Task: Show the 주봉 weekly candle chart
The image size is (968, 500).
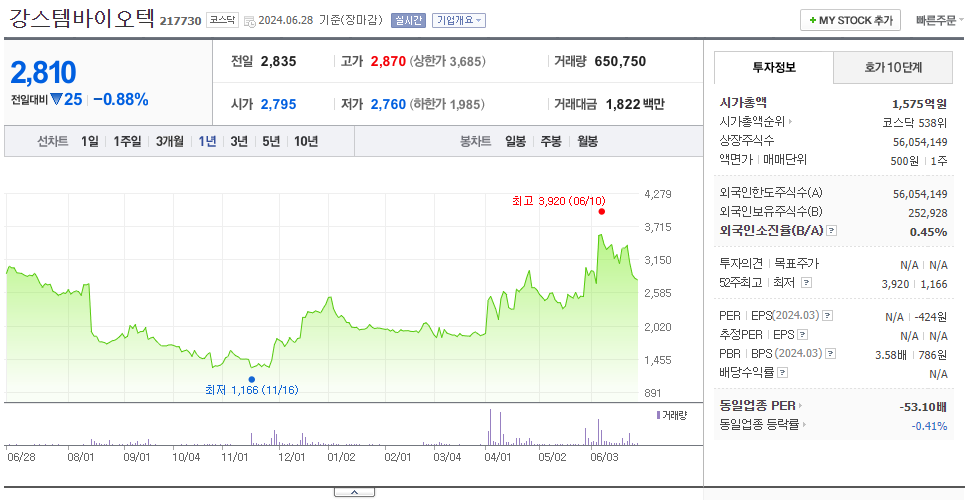Action: coord(551,141)
